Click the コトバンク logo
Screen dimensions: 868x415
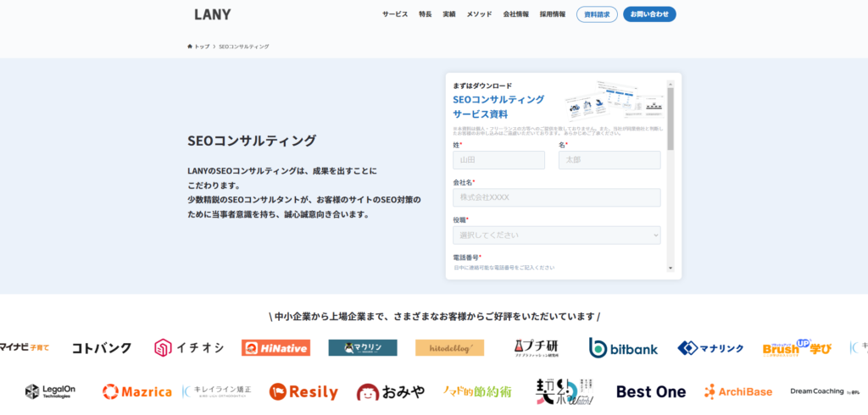tap(102, 348)
